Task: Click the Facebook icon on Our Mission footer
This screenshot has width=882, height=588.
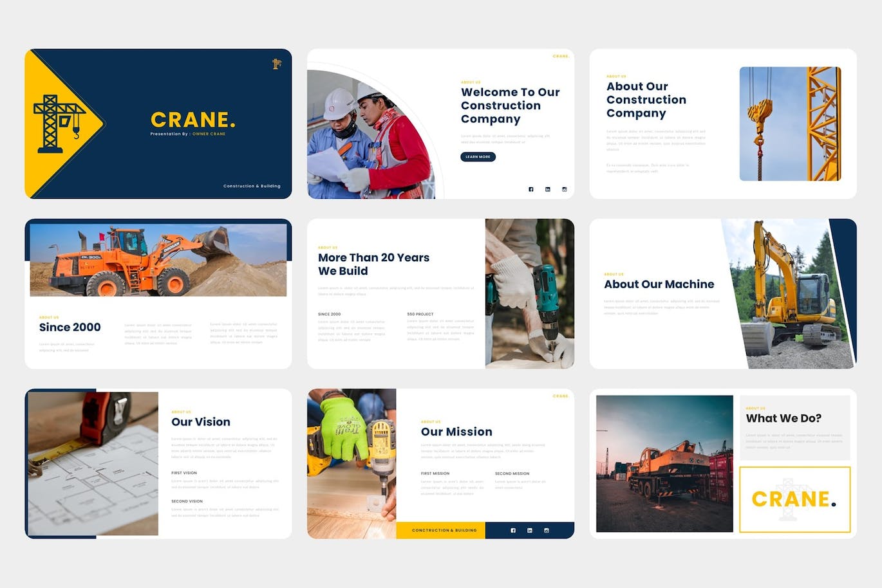Action: 512,530
